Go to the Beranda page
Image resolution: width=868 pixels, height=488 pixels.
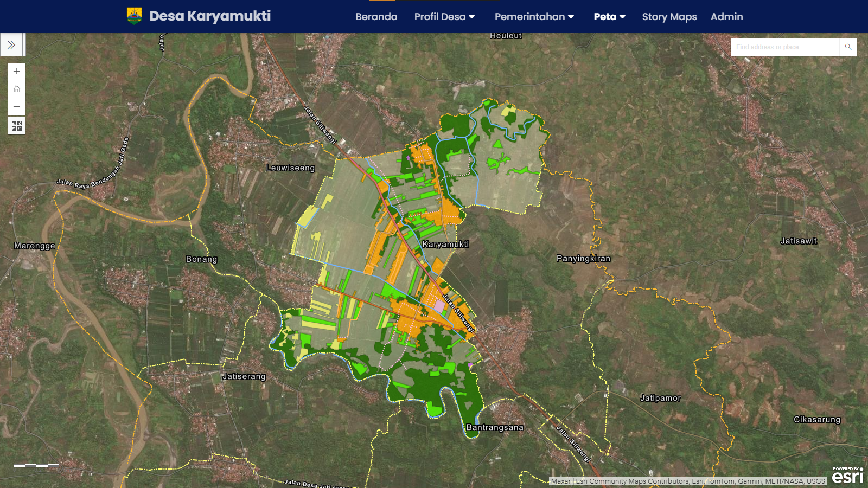tap(376, 17)
